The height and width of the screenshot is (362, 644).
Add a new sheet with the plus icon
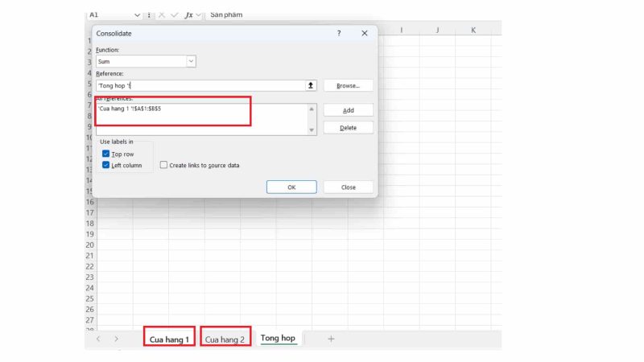[331, 339]
